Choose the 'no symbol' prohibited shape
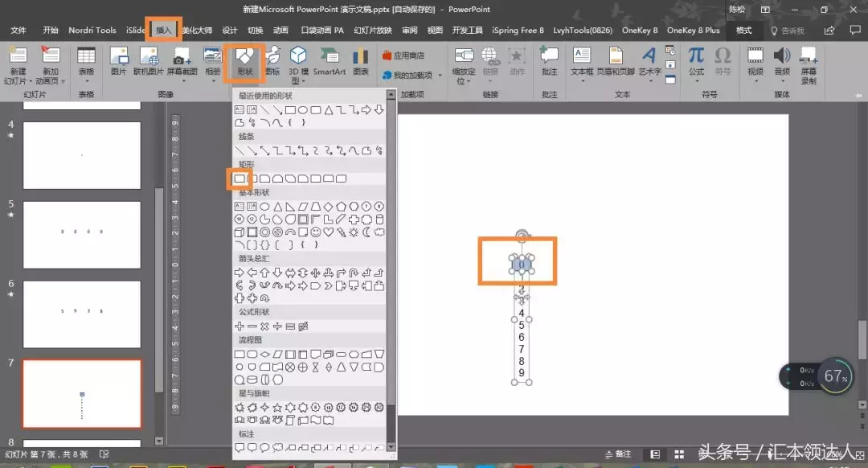Viewport: 868px width, 468px height. (277, 232)
